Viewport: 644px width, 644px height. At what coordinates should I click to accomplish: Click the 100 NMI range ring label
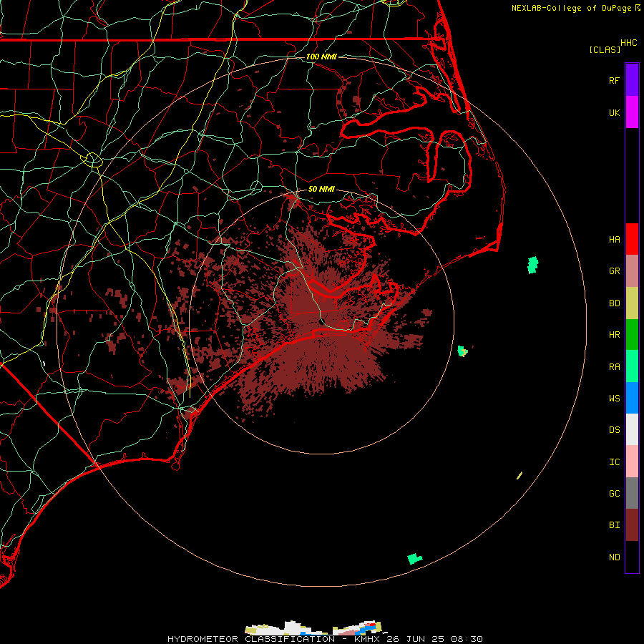[x=321, y=57]
